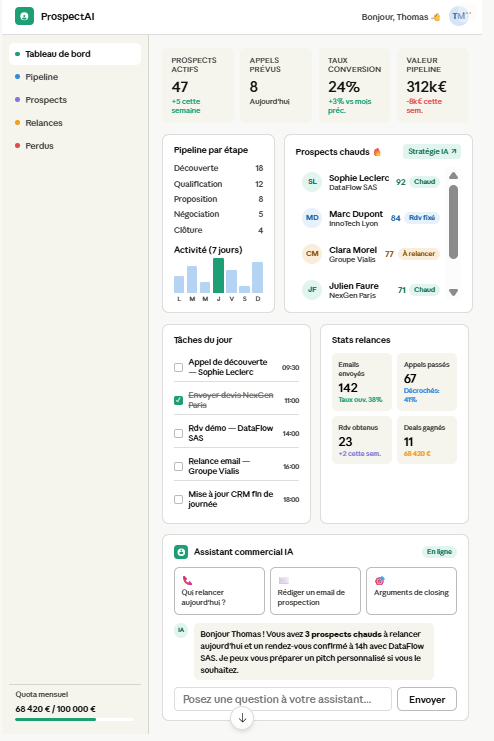Click the À relancer badge for Clara Morel
494x741 pixels.
[x=418, y=253]
